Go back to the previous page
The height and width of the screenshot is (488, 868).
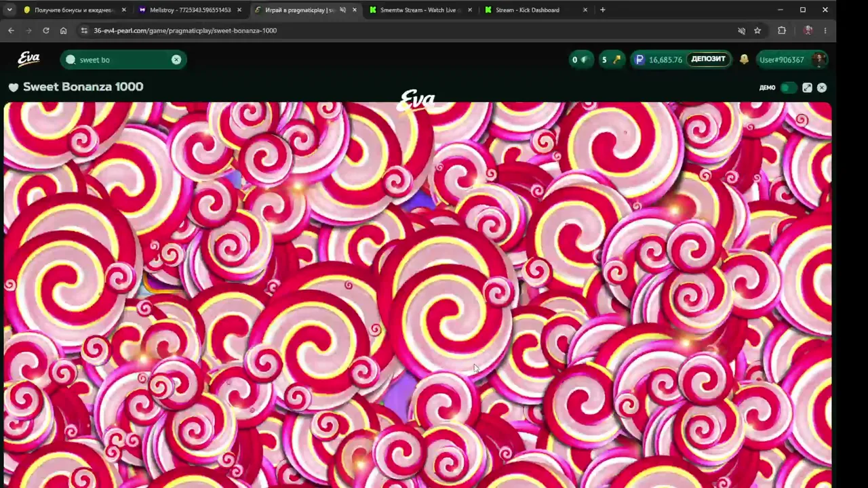tap(11, 30)
